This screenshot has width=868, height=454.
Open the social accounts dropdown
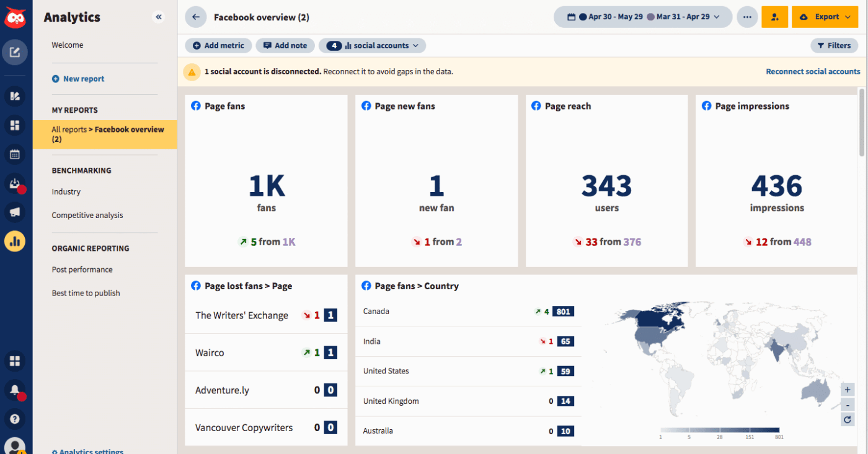tap(372, 45)
